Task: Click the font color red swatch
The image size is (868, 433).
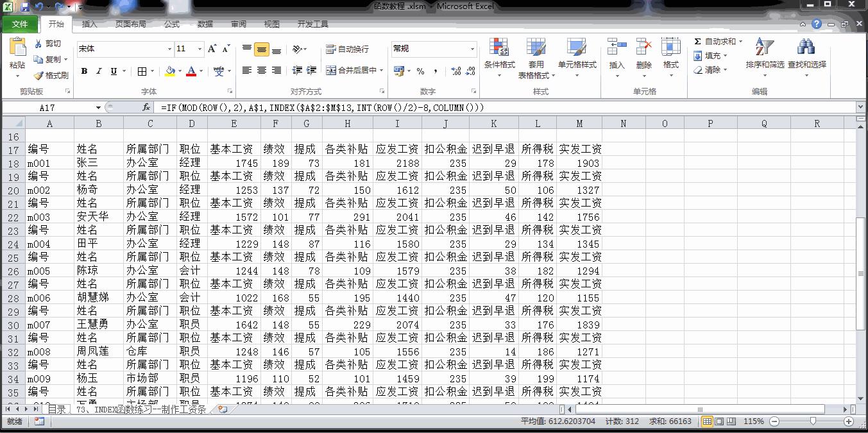Action: (191, 71)
